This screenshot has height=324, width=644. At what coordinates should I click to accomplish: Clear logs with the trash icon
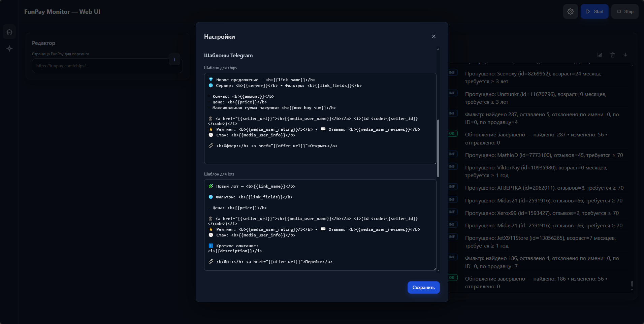tap(613, 55)
